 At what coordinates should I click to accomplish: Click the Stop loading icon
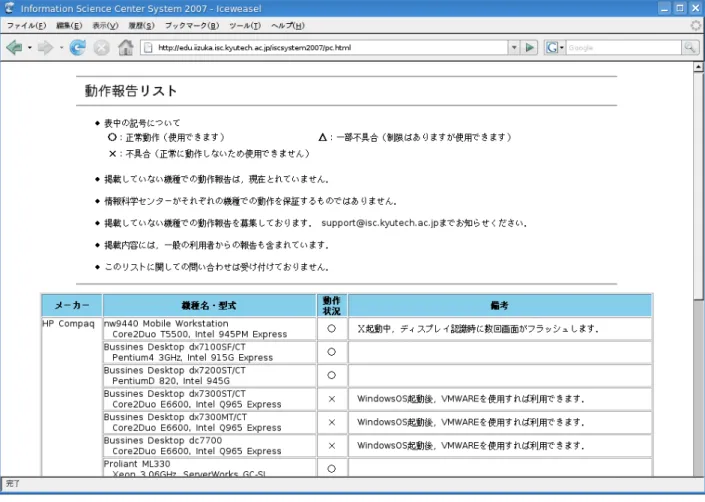[x=102, y=47]
